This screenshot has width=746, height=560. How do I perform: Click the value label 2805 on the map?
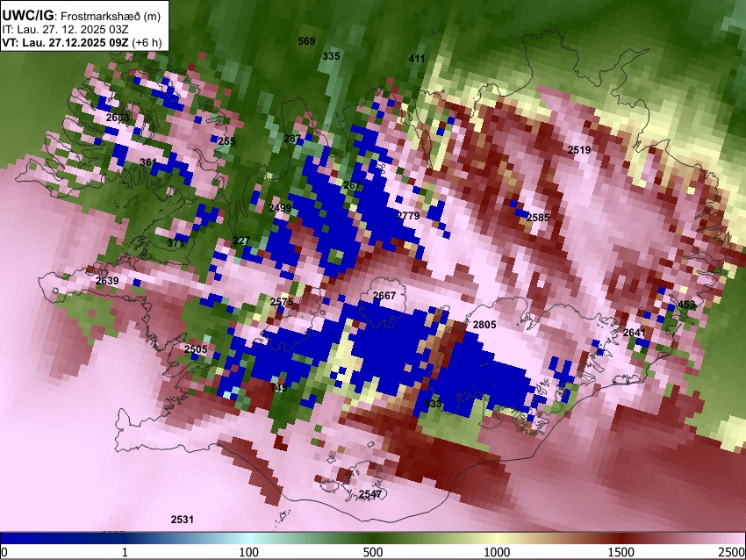[484, 325]
